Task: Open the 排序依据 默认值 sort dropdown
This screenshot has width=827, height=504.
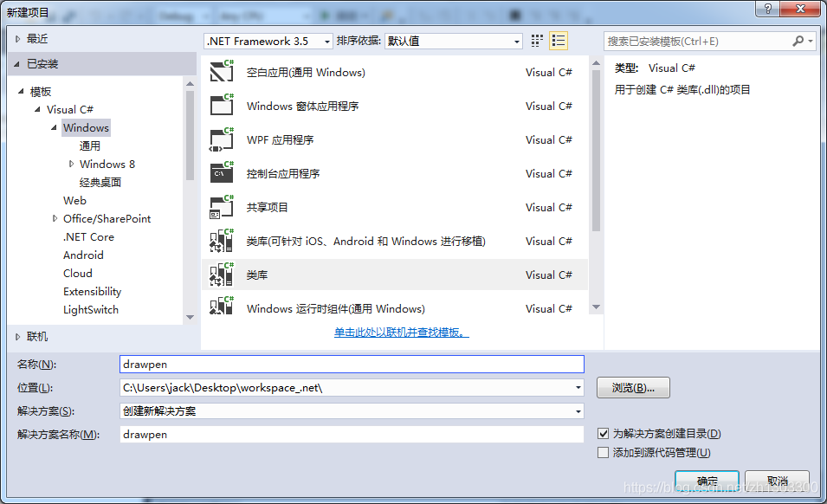Action: pyautogui.click(x=517, y=41)
